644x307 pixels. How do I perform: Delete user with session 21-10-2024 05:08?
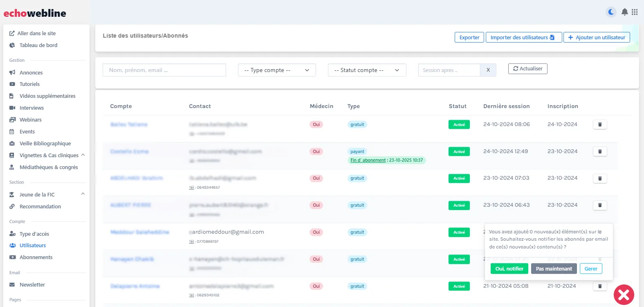(600, 286)
